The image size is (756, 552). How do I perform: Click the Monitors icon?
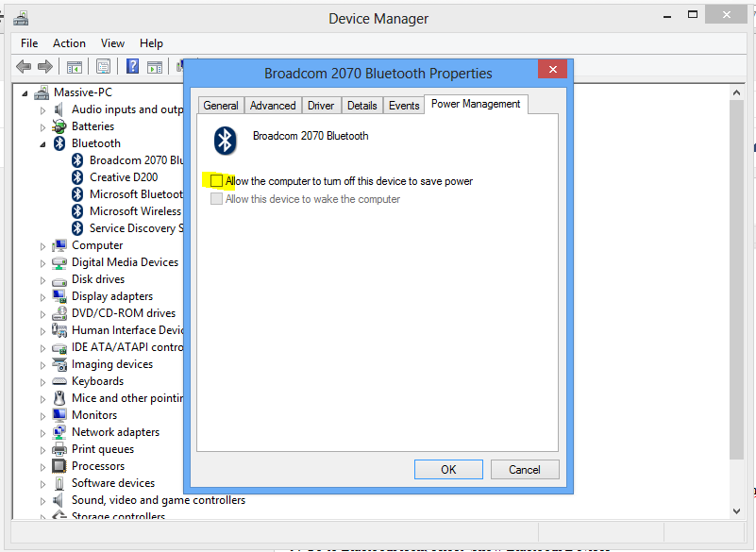[59, 415]
